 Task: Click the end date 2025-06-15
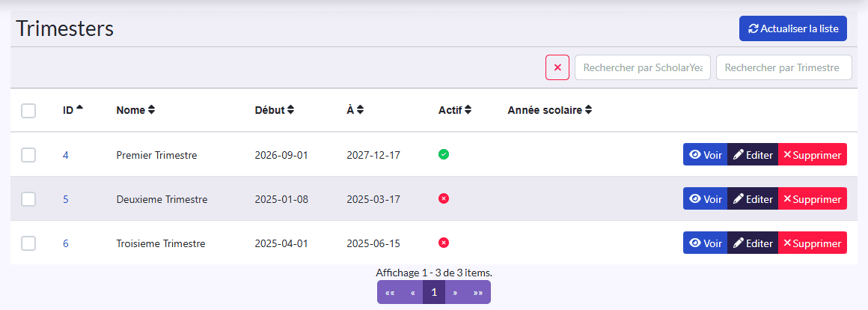point(373,243)
